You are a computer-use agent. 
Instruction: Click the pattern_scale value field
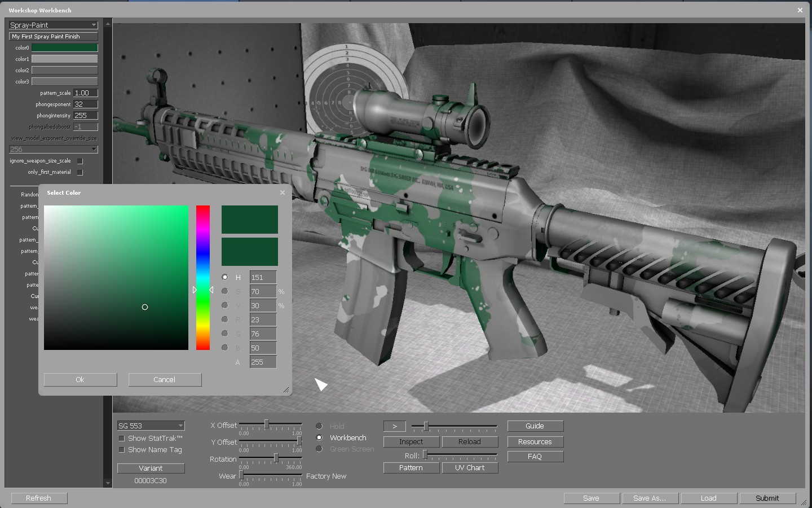pos(86,93)
